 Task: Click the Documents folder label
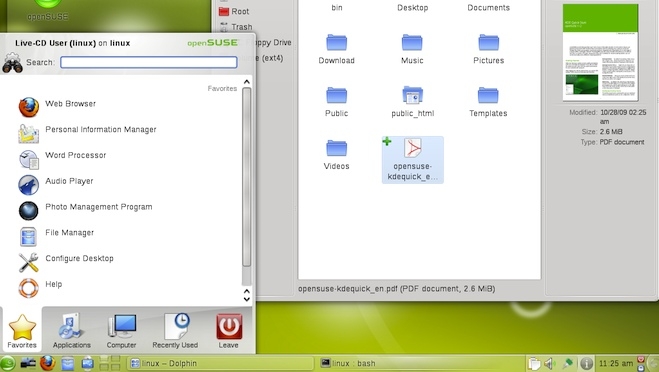pos(488,8)
